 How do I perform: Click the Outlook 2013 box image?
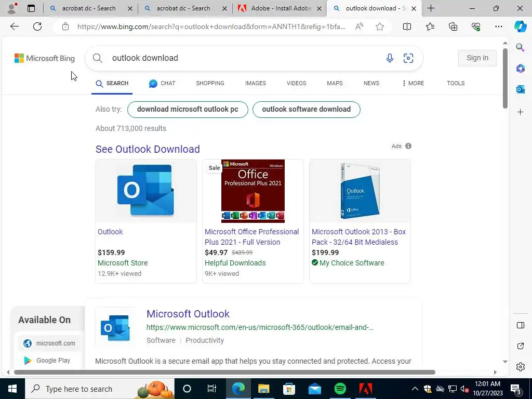point(360,191)
